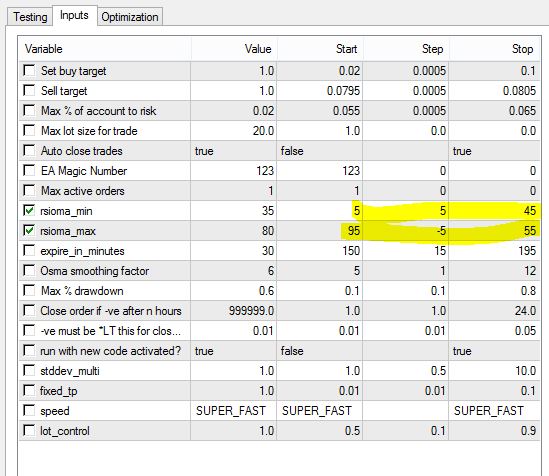549x476 pixels.
Task: Check the lot_control checkbox
Action: pos(29,430)
